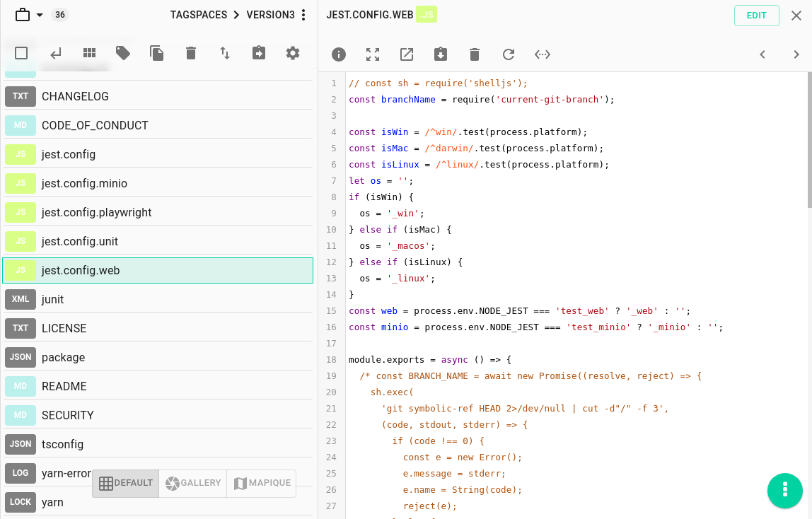Screen dimensions: 812x519
Task: Open the green floating three-dot menu
Action: (x=785, y=491)
